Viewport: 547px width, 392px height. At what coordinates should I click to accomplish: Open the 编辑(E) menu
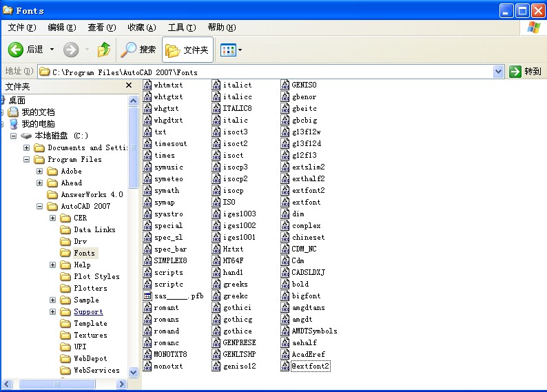62,27
